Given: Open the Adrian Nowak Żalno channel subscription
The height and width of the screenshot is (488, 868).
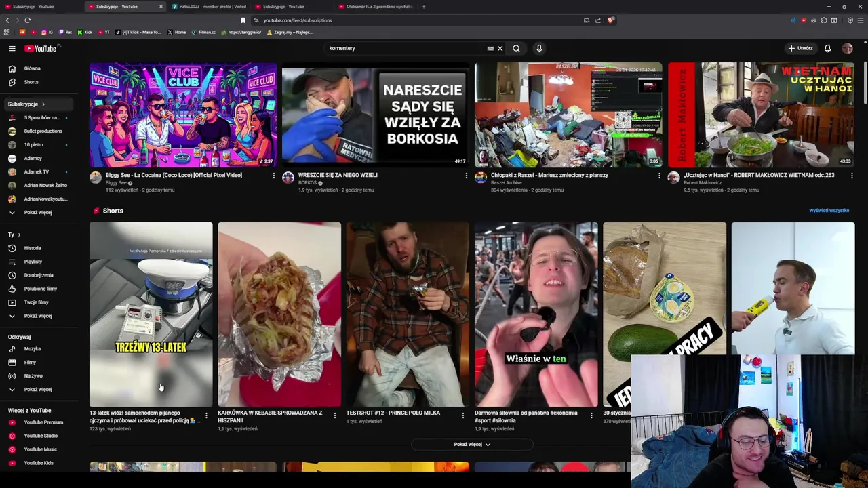Looking at the screenshot, I should coord(37,186).
